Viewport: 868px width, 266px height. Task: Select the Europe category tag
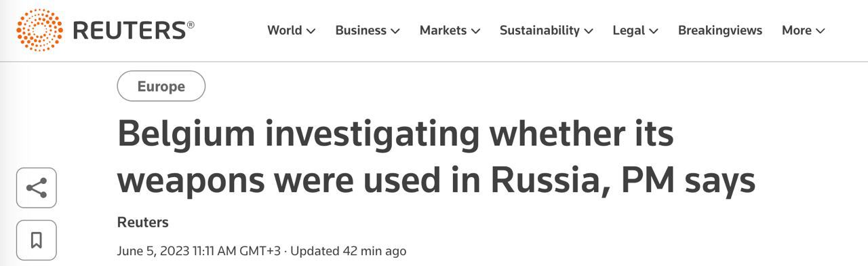click(161, 86)
